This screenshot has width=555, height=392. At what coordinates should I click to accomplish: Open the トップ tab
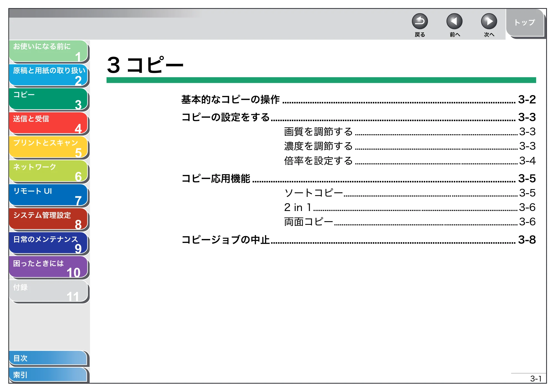click(524, 22)
